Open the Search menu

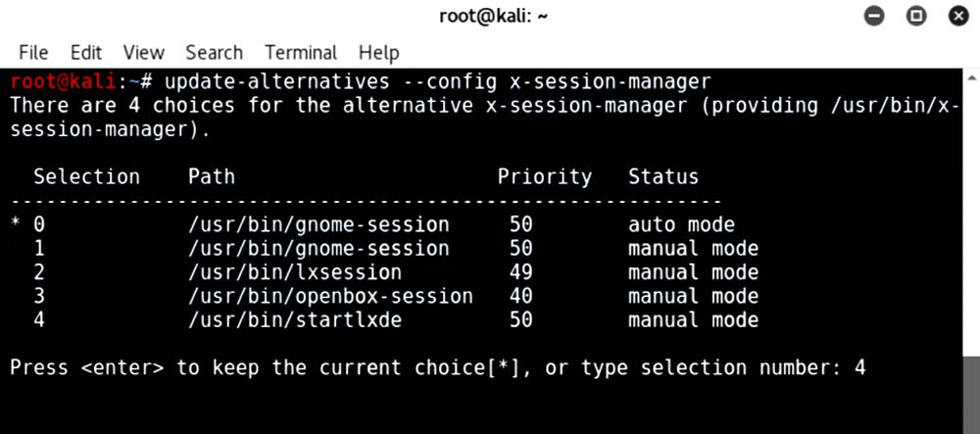[214, 52]
